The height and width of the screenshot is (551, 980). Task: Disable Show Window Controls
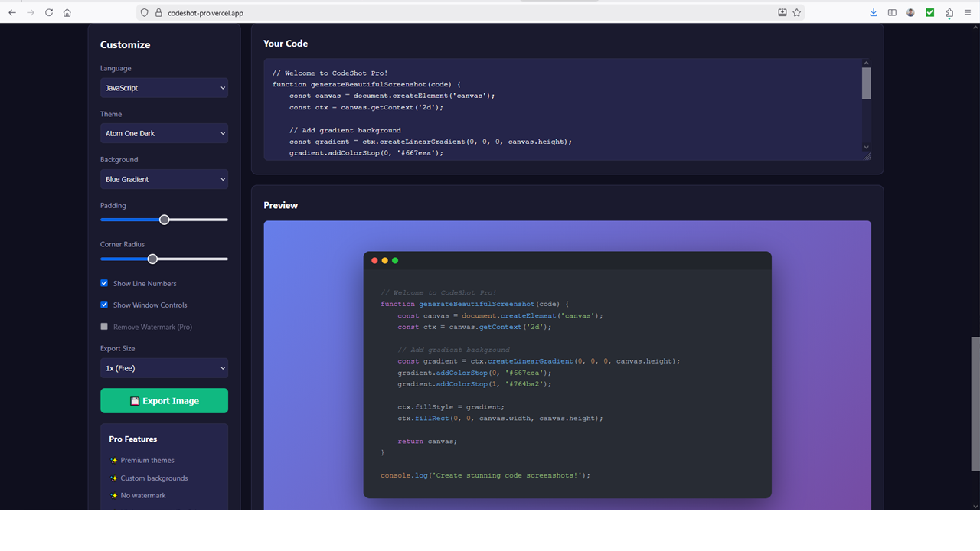[x=104, y=305]
